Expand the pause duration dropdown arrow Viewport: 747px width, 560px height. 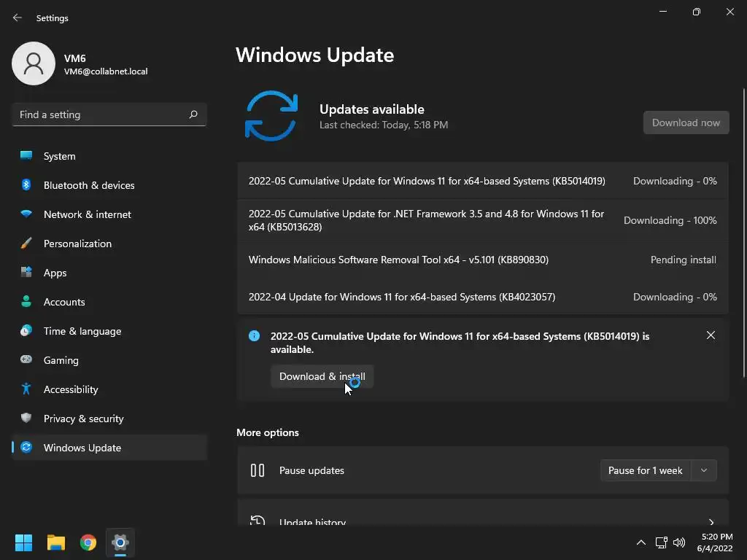coord(704,470)
